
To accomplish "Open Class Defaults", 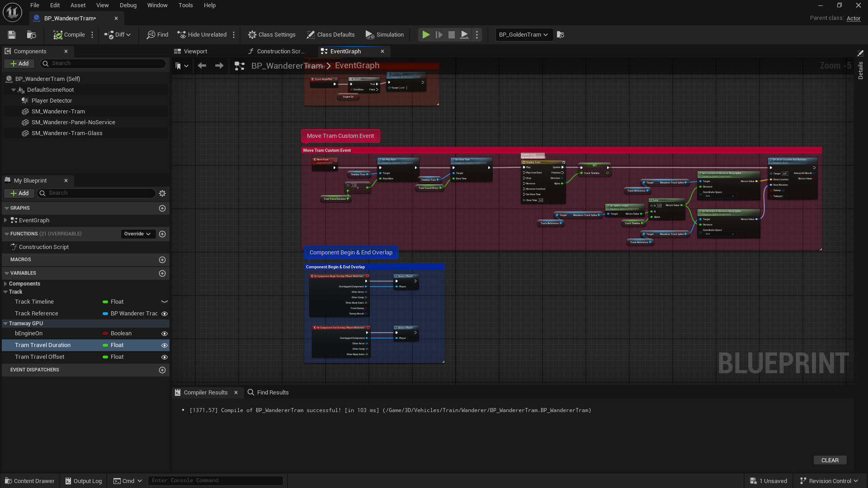I will pyautogui.click(x=330, y=34).
